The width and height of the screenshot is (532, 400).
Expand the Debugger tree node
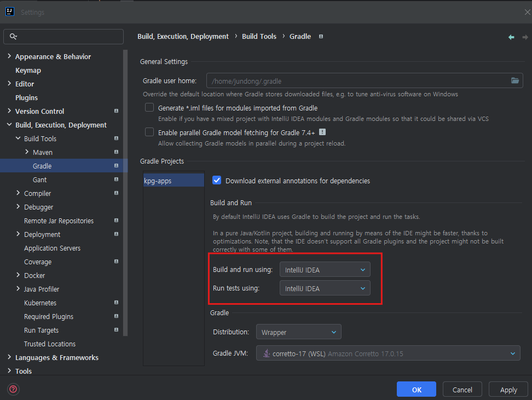[18, 207]
